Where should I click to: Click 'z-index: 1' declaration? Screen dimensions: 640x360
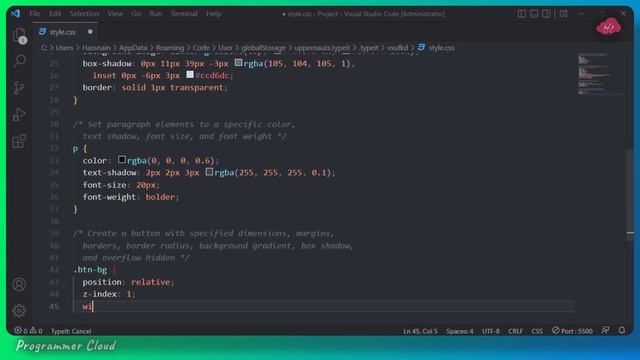click(109, 294)
